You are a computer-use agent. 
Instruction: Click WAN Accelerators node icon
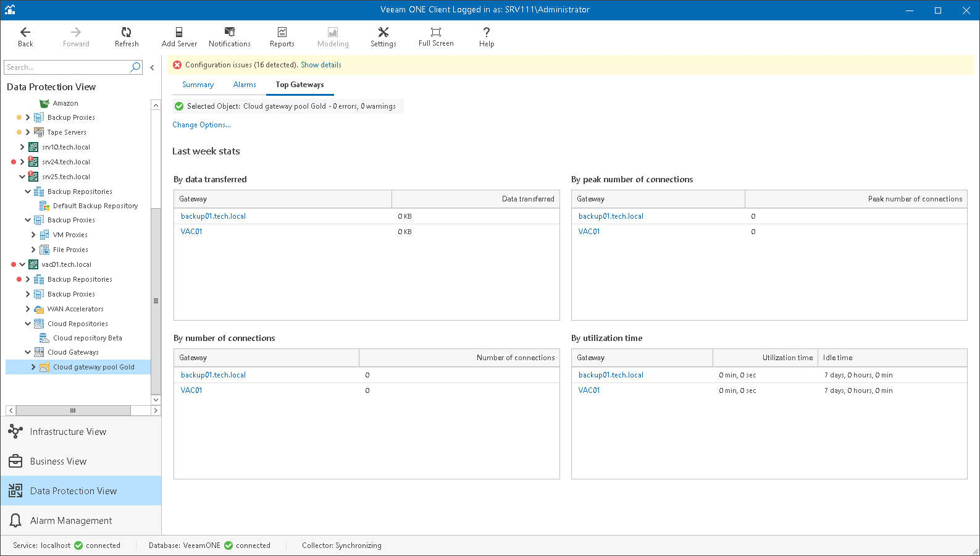[x=39, y=309]
